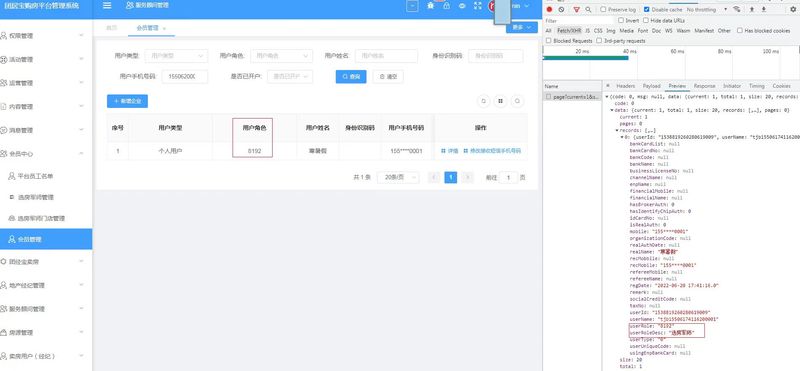Enable Preserve log checkbox
Screen dimensions: 800x371
point(603,9)
